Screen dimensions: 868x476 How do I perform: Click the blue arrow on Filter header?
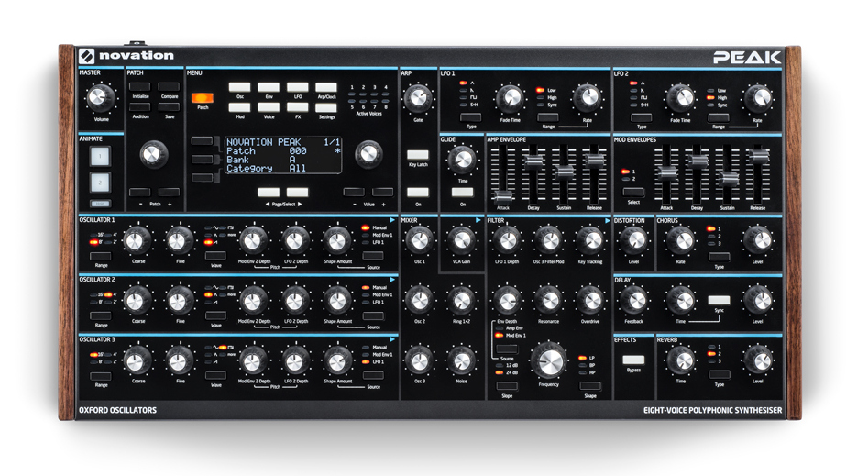pos(608,220)
